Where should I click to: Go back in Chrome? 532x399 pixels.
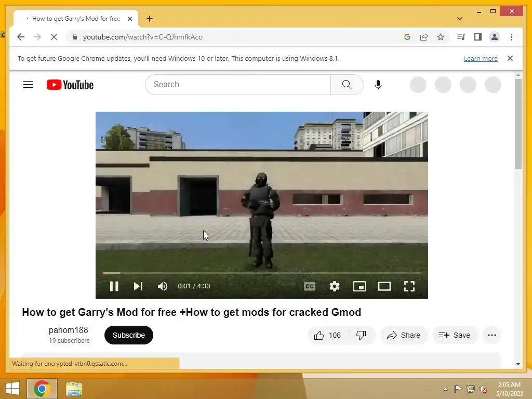(x=21, y=37)
